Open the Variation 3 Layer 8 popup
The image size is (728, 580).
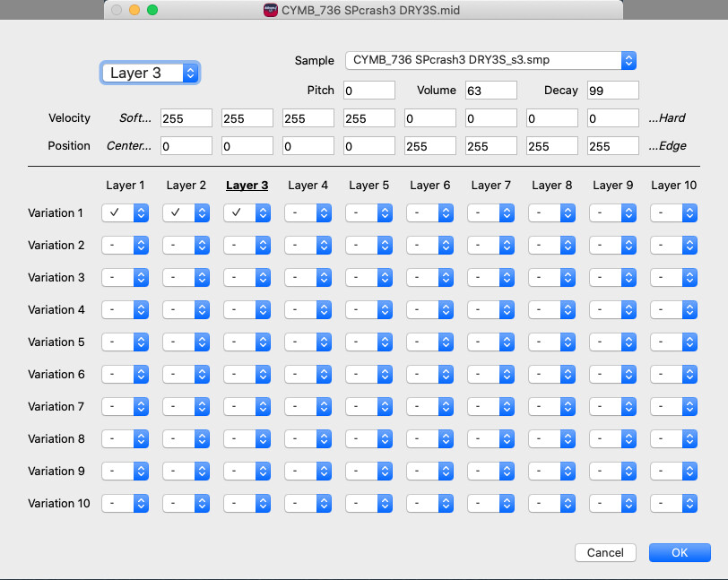[x=552, y=277]
